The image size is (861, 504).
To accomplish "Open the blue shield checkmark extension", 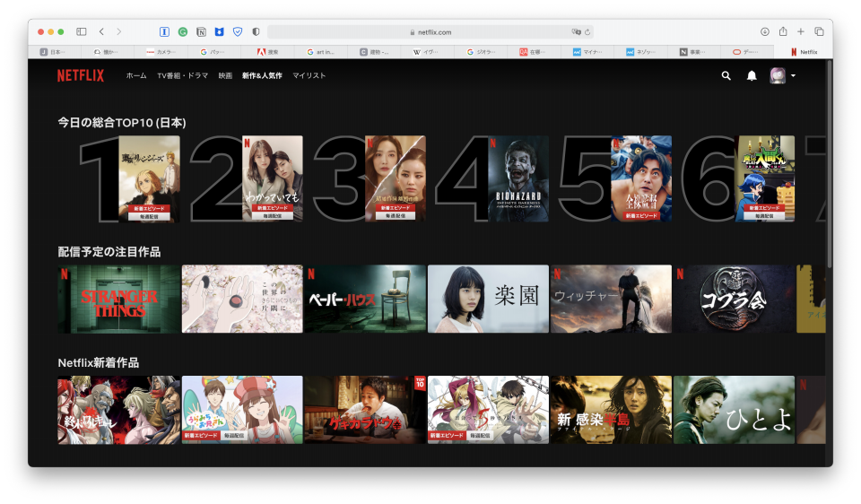I will tap(238, 32).
